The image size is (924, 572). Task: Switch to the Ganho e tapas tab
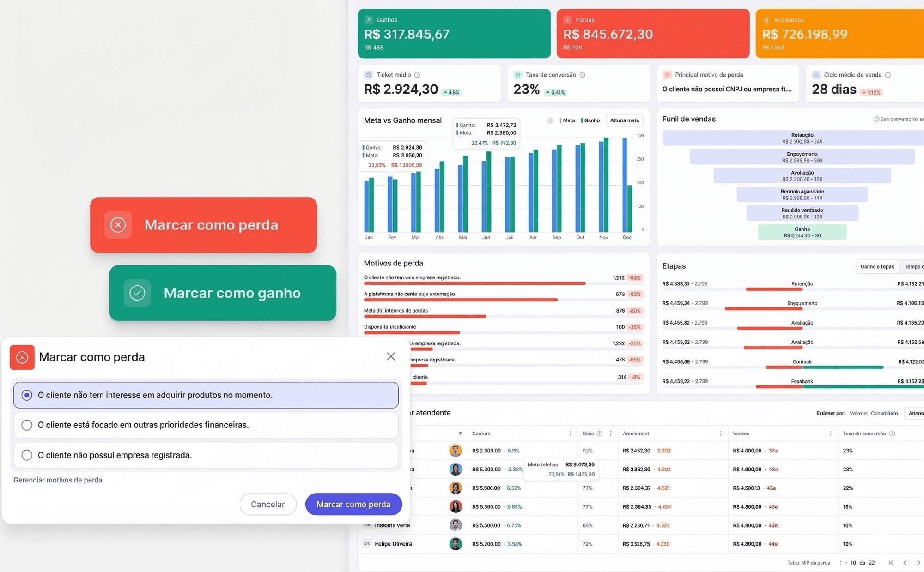877,266
